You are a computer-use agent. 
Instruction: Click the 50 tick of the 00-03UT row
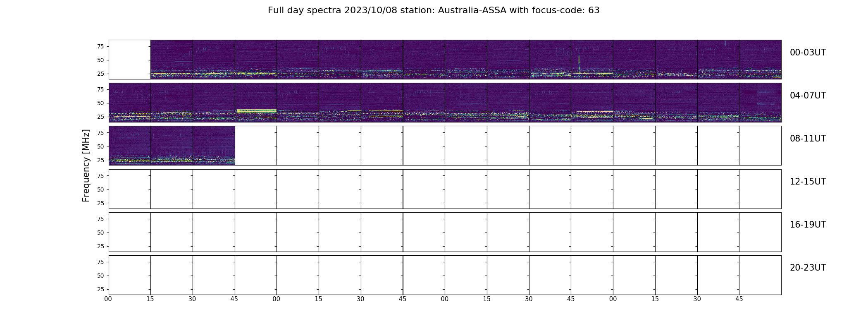[x=100, y=60]
